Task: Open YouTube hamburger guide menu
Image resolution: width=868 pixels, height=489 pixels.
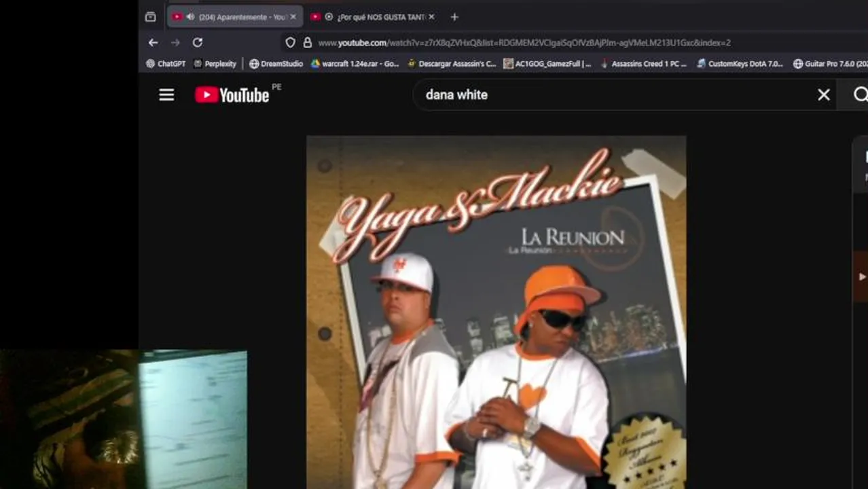Action: coord(166,95)
